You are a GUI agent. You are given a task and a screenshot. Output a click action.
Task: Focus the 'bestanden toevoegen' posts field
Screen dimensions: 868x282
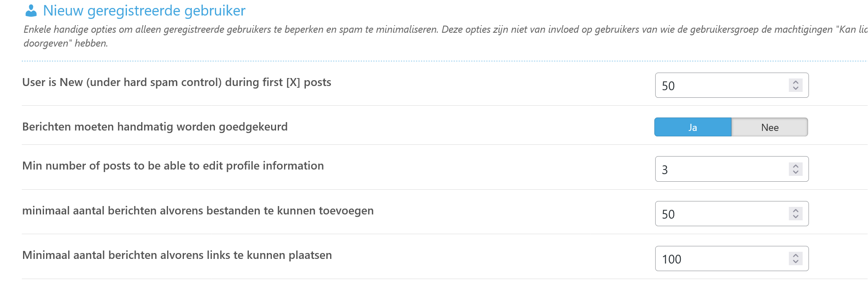tap(721, 214)
